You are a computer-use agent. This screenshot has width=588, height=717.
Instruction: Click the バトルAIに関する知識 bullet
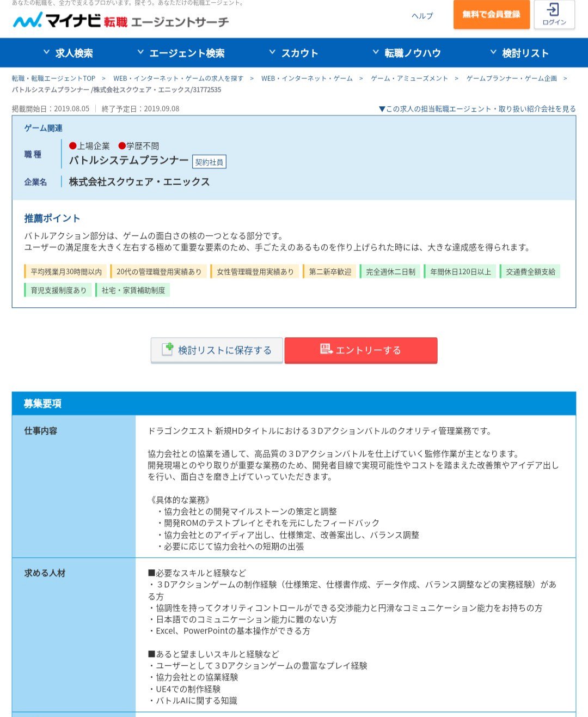193,700
